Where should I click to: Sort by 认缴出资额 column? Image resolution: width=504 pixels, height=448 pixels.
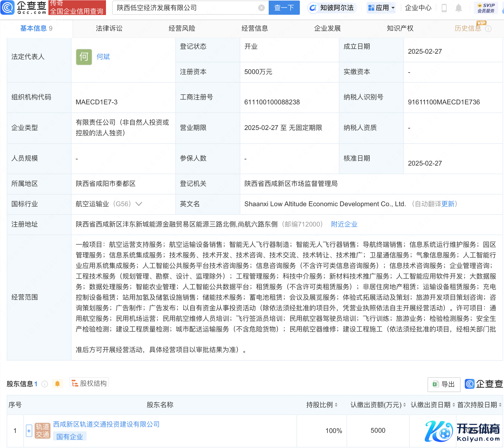[404, 405]
